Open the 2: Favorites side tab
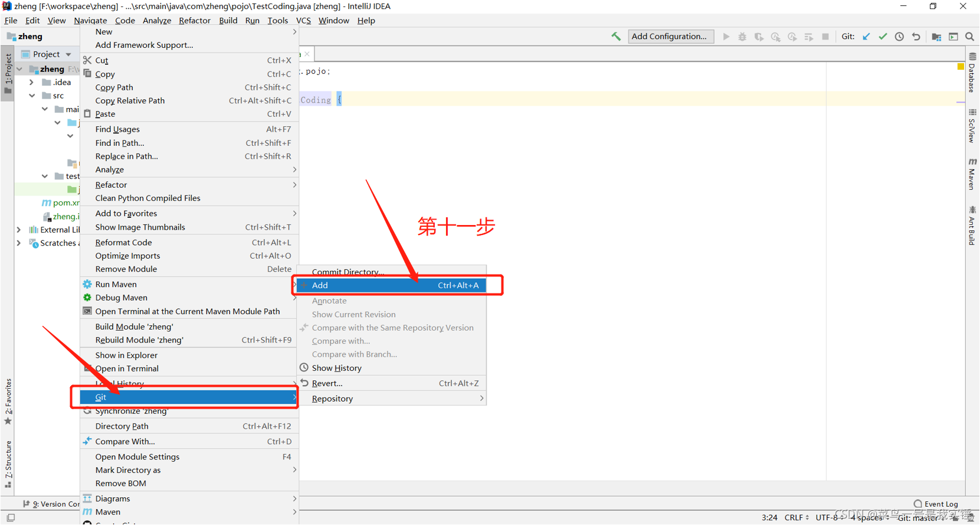Image resolution: width=980 pixels, height=525 pixels. point(8,402)
